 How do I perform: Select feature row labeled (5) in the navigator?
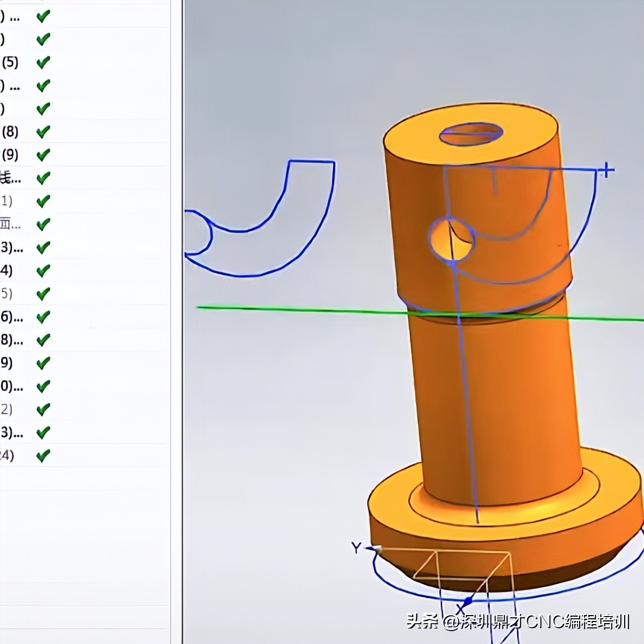coord(10,62)
